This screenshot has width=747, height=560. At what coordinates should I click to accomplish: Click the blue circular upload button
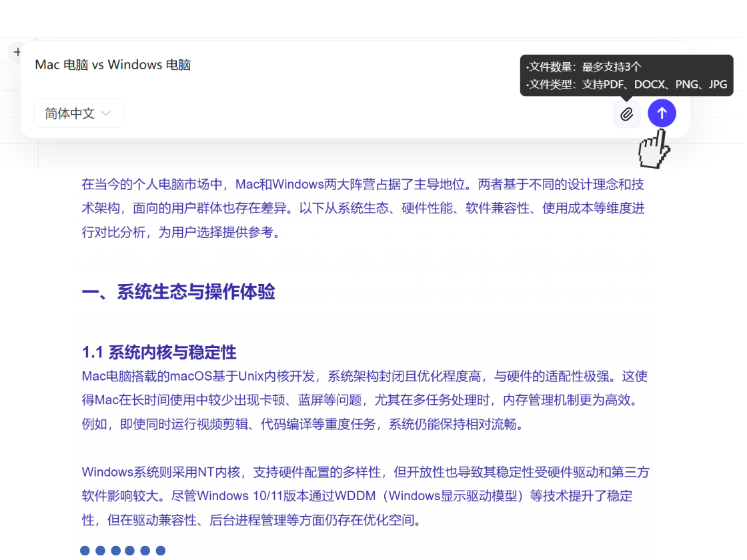pyautogui.click(x=662, y=113)
